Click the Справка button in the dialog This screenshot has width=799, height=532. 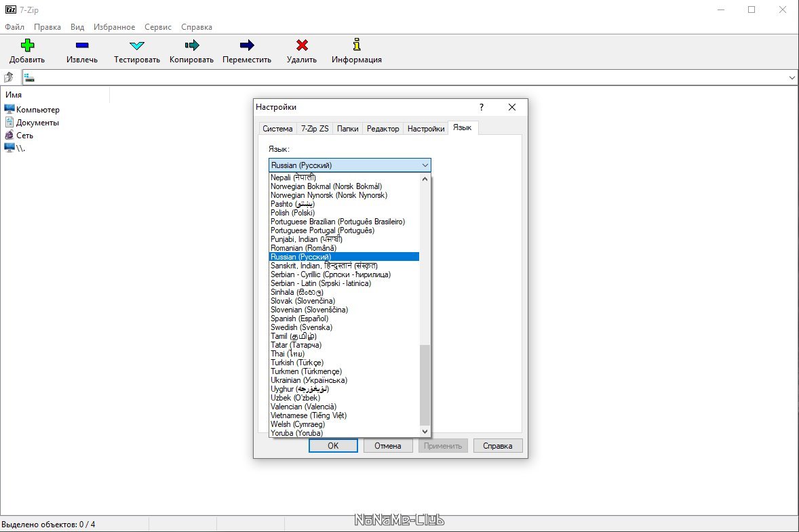[498, 445]
